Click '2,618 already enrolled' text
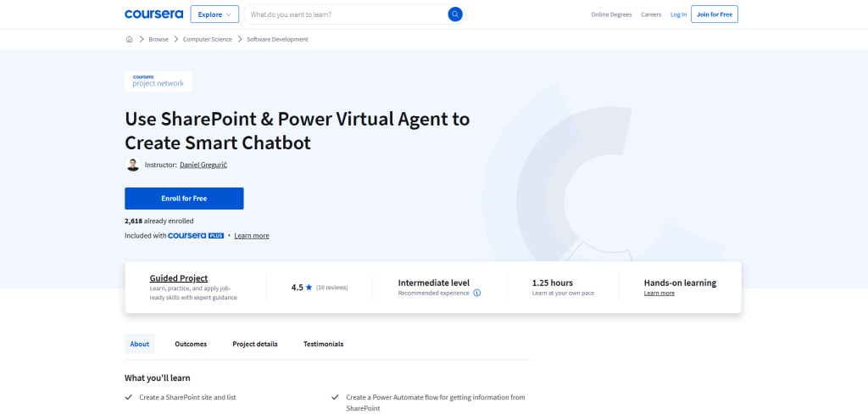This screenshot has height=420, width=868. tap(159, 221)
